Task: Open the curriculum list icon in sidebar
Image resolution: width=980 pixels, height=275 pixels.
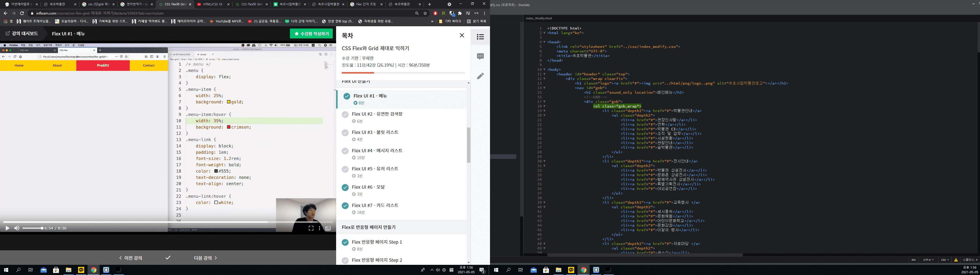Action: tap(480, 37)
